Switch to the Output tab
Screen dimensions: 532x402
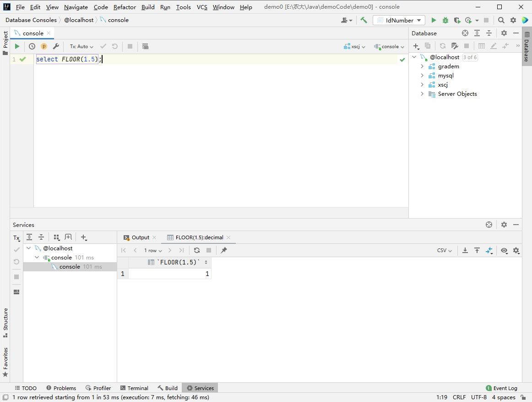click(x=140, y=237)
